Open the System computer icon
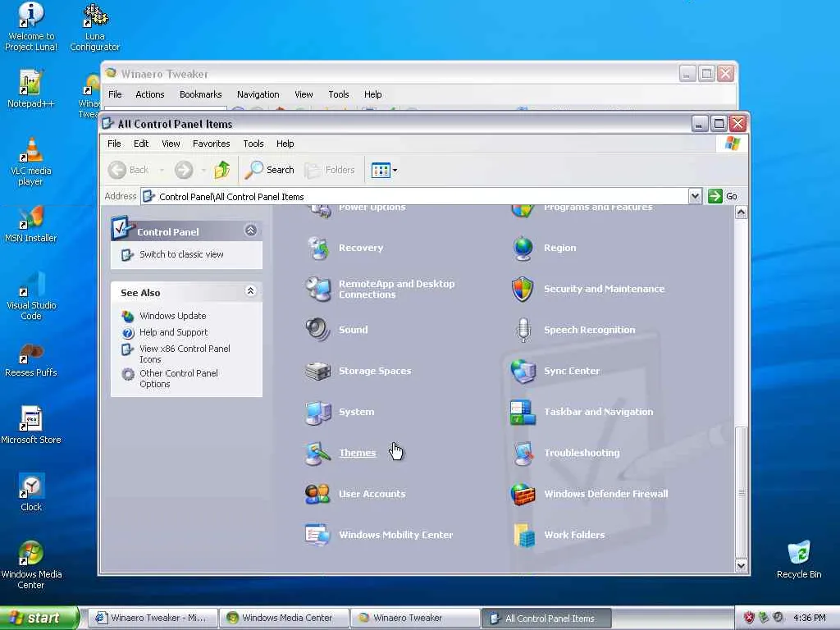The height and width of the screenshot is (630, 840). [318, 412]
